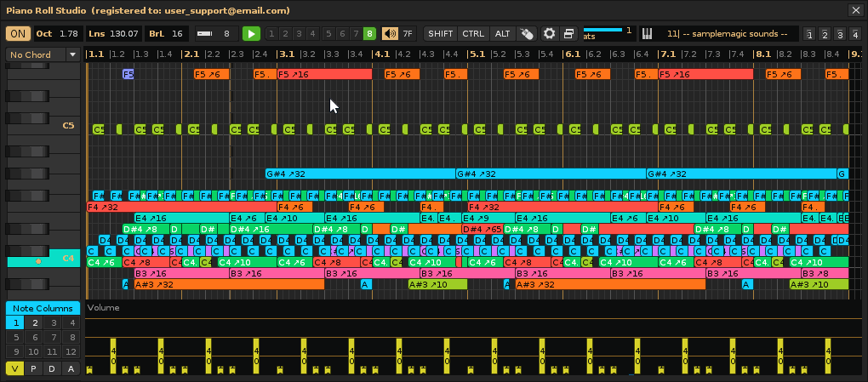Click the piano keys instrument icon
The image size is (868, 382).
(x=648, y=34)
